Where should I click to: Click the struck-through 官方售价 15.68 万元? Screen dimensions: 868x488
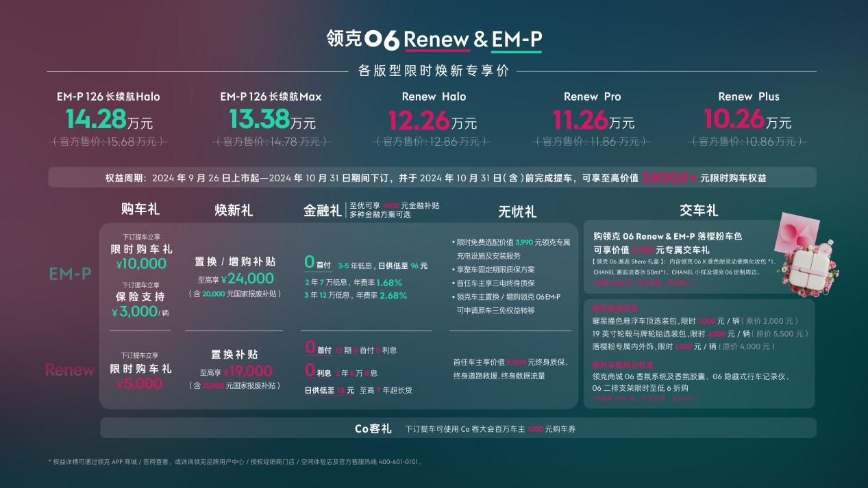pos(109,142)
